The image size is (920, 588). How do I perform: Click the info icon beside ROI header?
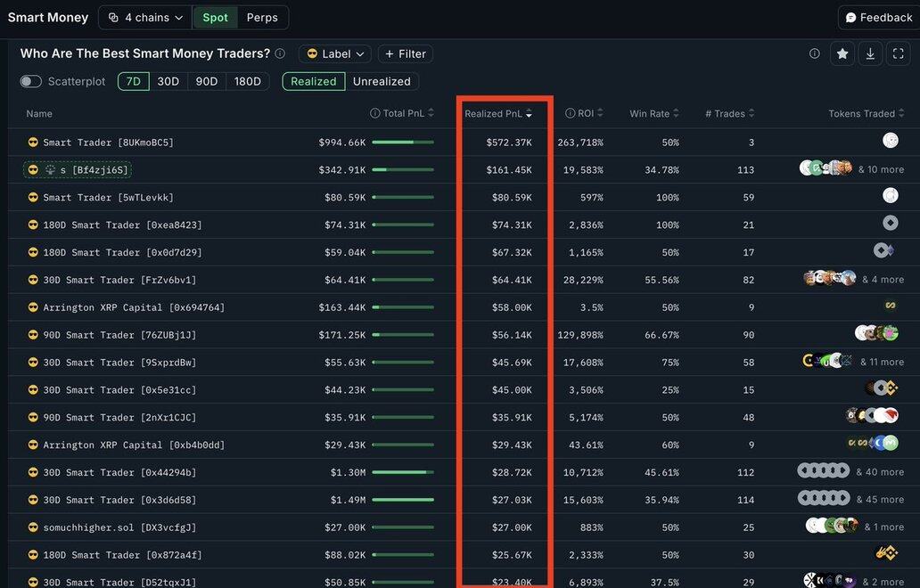tap(571, 113)
